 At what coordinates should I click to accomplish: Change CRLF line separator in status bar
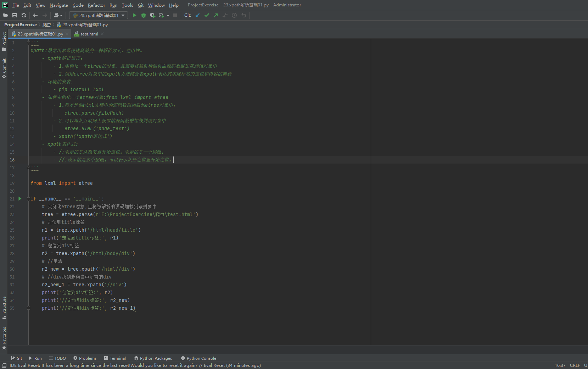pos(575,365)
